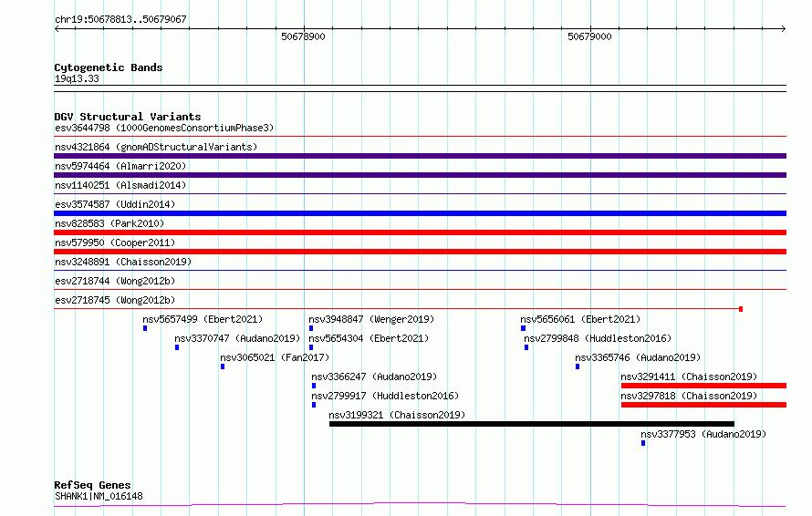Open nsv5974464 (Almarri2020) variant label
Image resolution: width=812 pixels, height=516 pixels.
tap(120, 166)
